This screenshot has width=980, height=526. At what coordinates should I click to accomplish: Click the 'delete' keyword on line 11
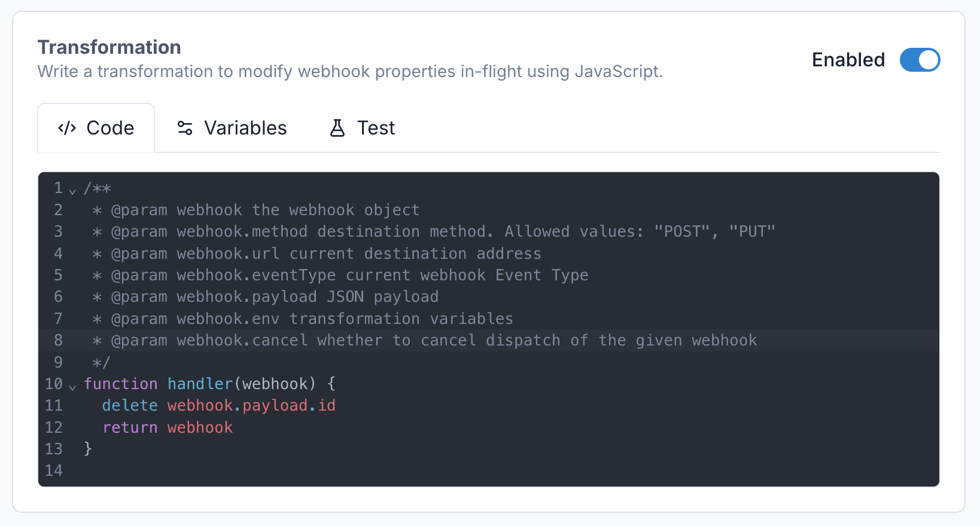click(x=130, y=405)
